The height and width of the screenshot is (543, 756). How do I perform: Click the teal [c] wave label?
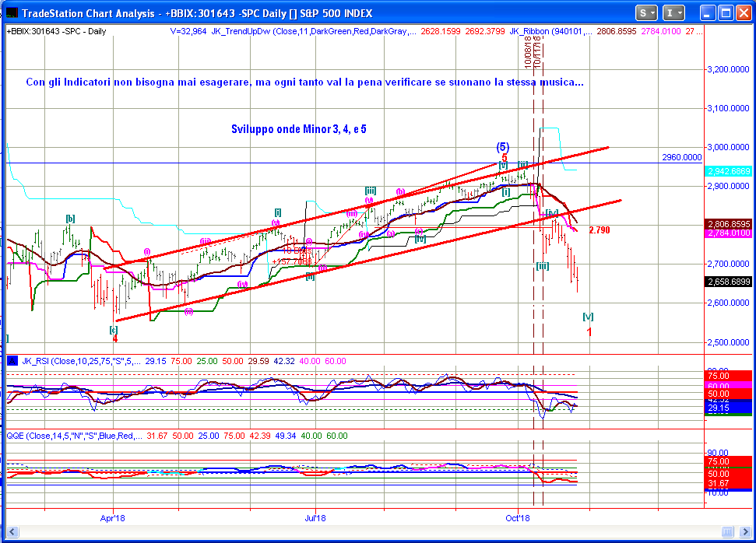pos(114,330)
